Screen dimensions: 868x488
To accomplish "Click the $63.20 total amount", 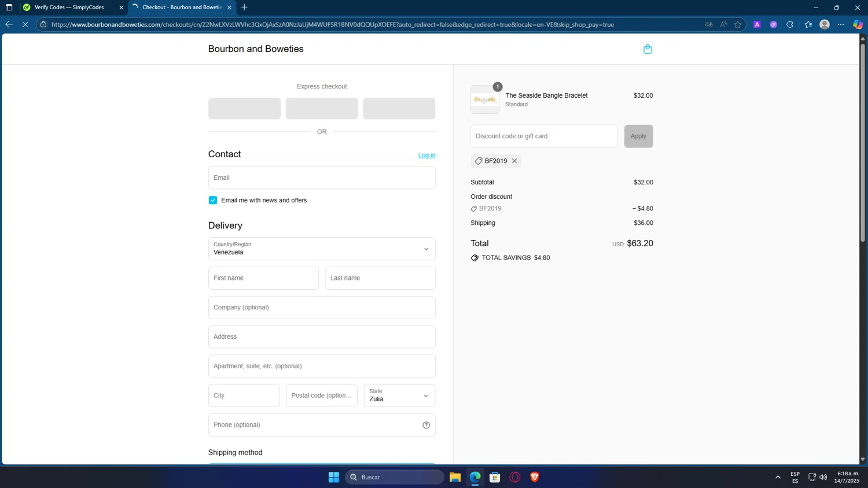I will [640, 243].
